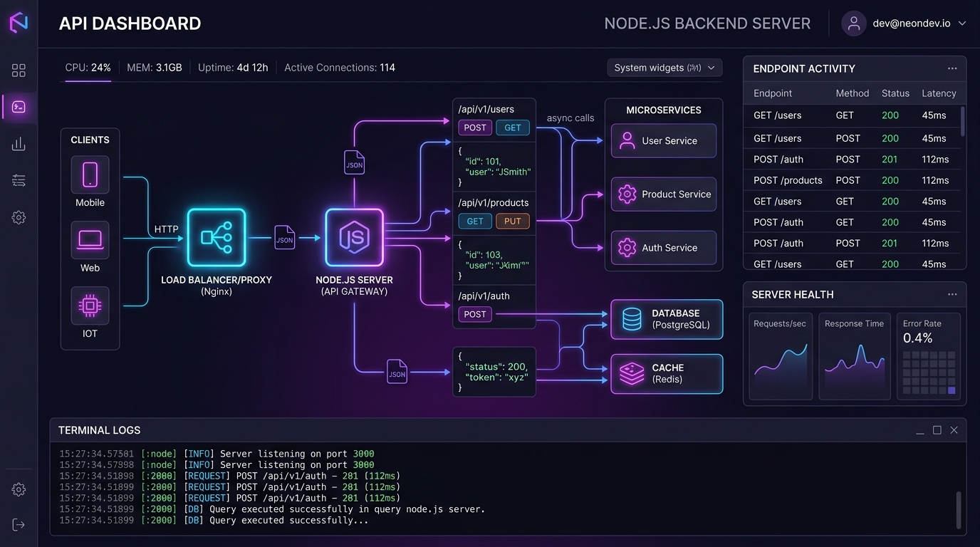
Task: Select the POST /products table row
Action: pos(852,180)
